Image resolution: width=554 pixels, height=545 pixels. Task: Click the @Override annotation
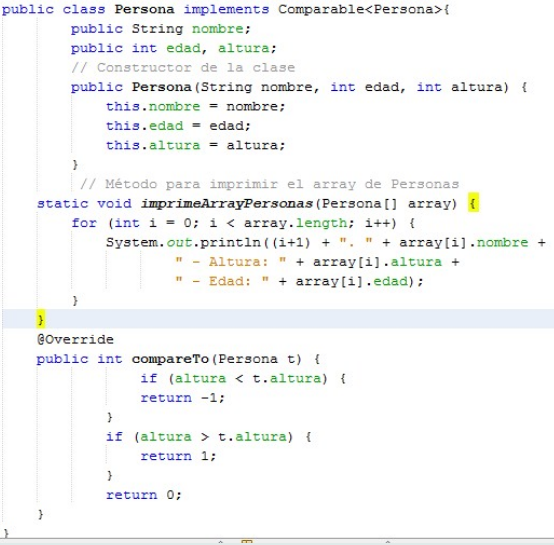(x=75, y=339)
